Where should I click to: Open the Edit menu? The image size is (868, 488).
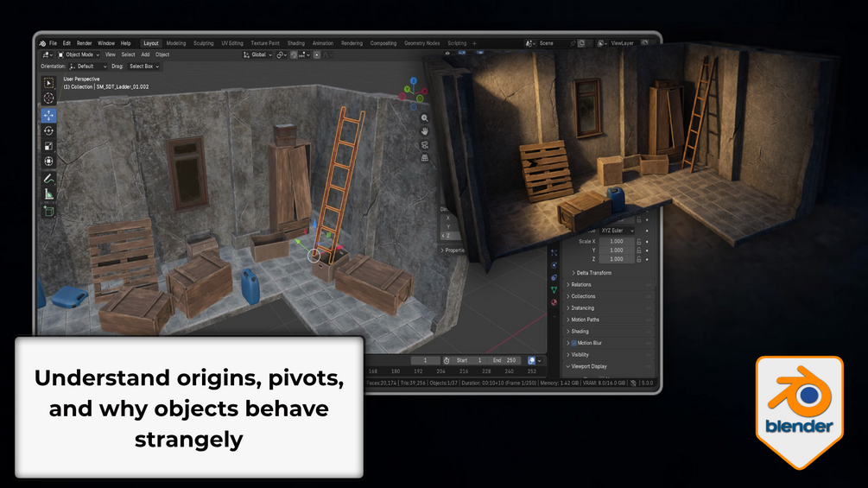tap(67, 43)
